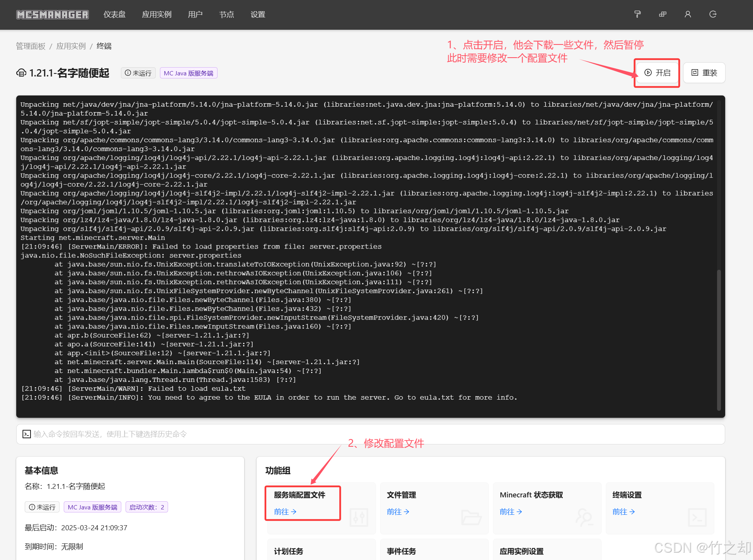Open the 应用实例 instances menu
Image resolution: width=753 pixels, height=560 pixels.
click(x=156, y=15)
